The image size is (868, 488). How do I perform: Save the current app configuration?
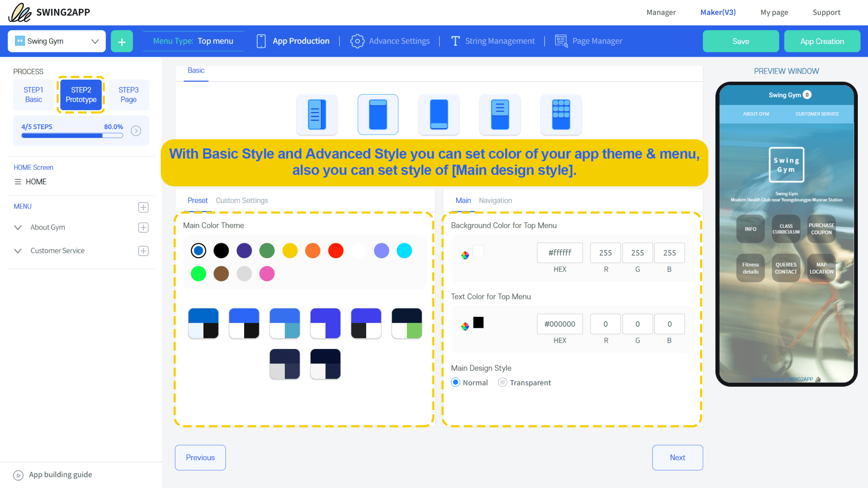[x=740, y=41]
